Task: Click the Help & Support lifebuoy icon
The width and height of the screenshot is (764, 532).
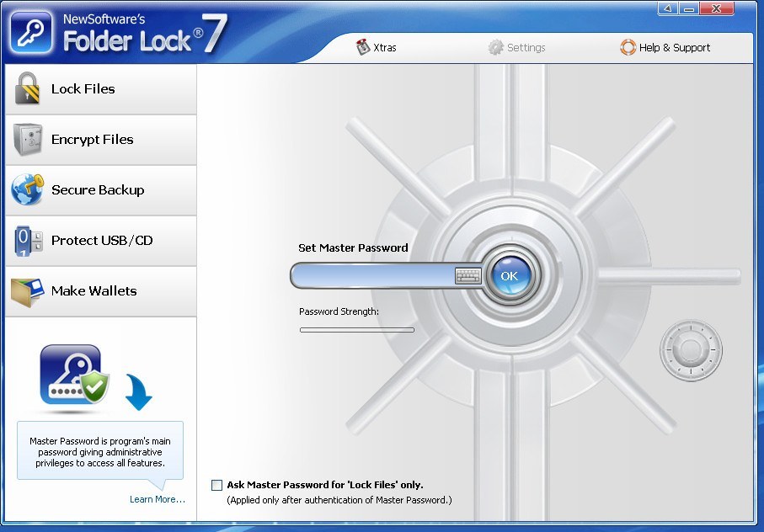Action: point(628,48)
